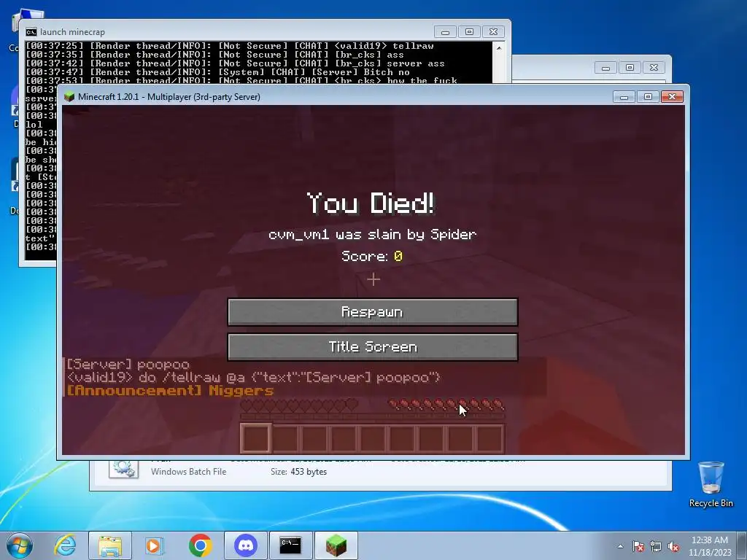Minimize the Minecraft window
The width and height of the screenshot is (747, 560).
(624, 97)
